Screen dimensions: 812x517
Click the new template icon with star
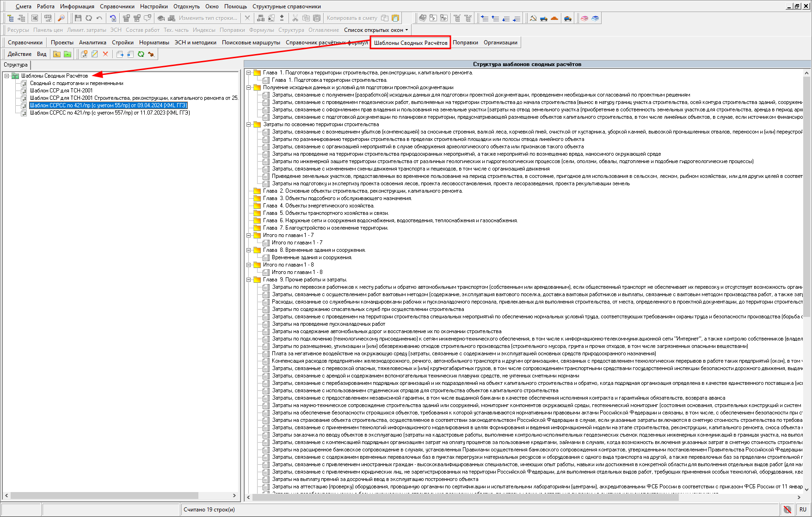(84, 54)
